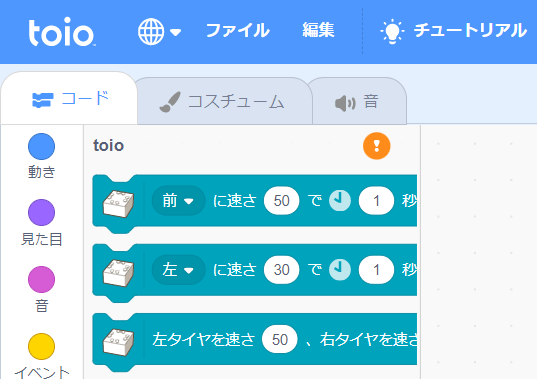The height and width of the screenshot is (379, 537).
Task: Click the clock icon in 前 block
Action: click(x=340, y=201)
